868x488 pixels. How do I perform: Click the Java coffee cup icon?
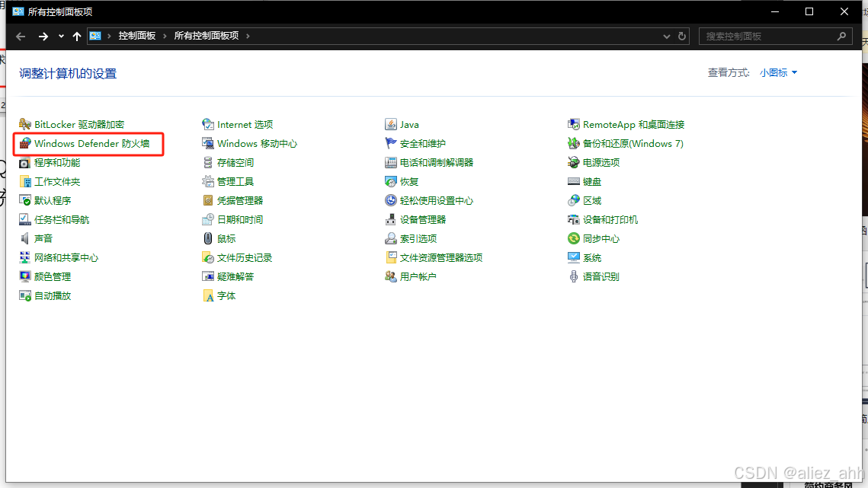point(391,125)
